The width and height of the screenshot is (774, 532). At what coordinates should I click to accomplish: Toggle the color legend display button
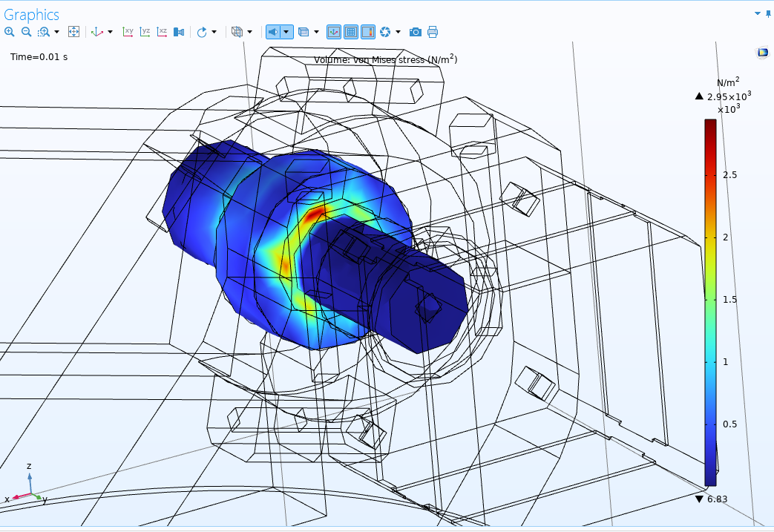pyautogui.click(x=367, y=32)
